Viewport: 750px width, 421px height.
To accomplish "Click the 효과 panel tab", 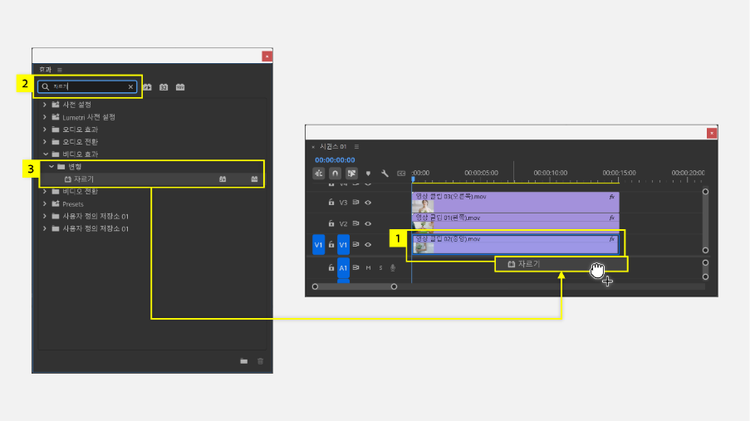I will pos(45,70).
